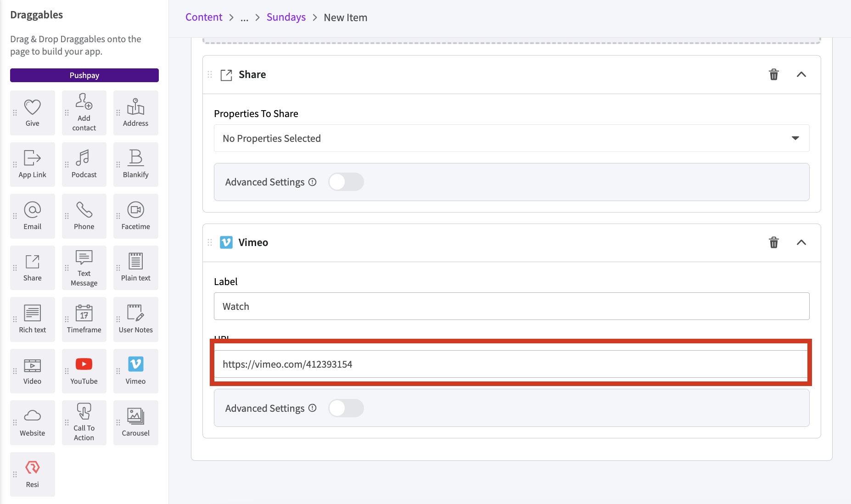Delete the Vimeo section with trash icon

coord(774,242)
